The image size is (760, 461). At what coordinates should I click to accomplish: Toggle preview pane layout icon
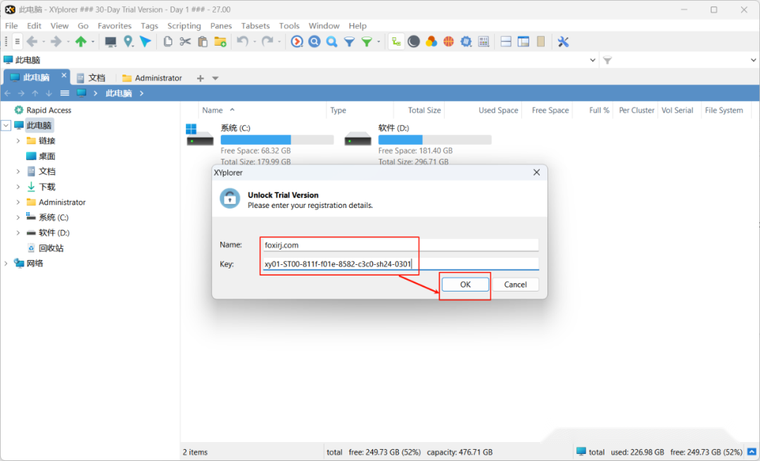(x=523, y=42)
